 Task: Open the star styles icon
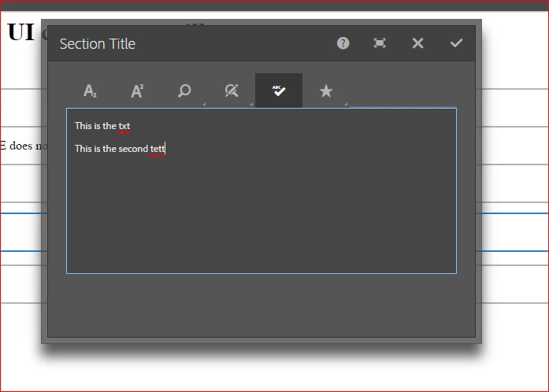tap(326, 91)
